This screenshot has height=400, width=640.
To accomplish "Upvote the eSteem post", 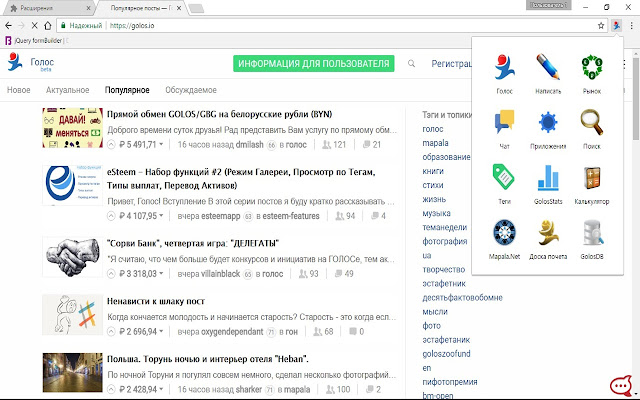I will [111, 216].
